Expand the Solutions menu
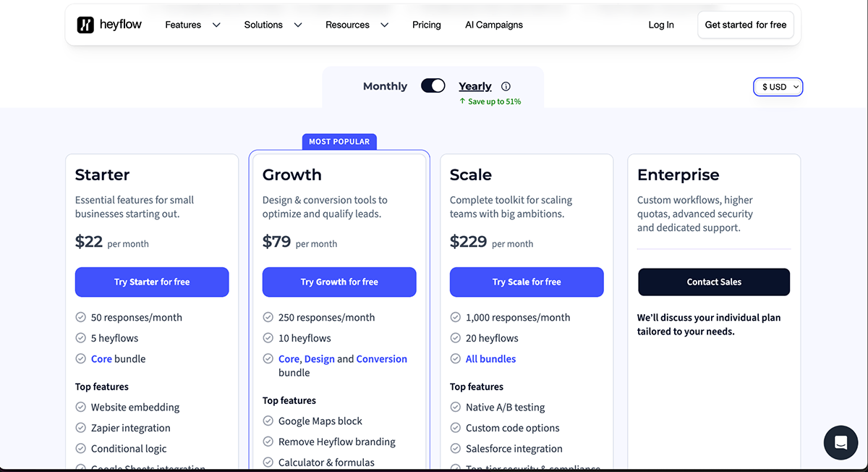The image size is (868, 472). click(x=273, y=25)
